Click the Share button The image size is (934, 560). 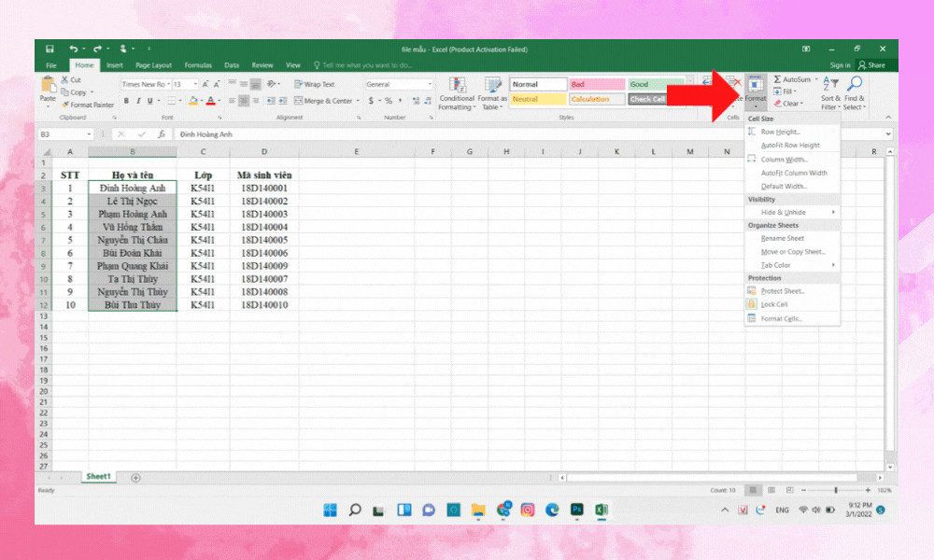pyautogui.click(x=872, y=65)
